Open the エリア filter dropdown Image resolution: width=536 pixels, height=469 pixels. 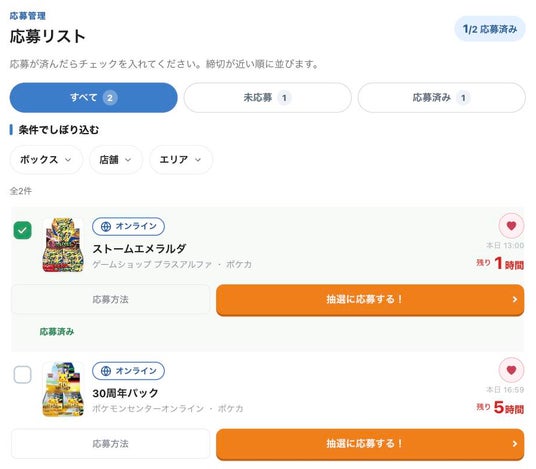[x=181, y=160]
